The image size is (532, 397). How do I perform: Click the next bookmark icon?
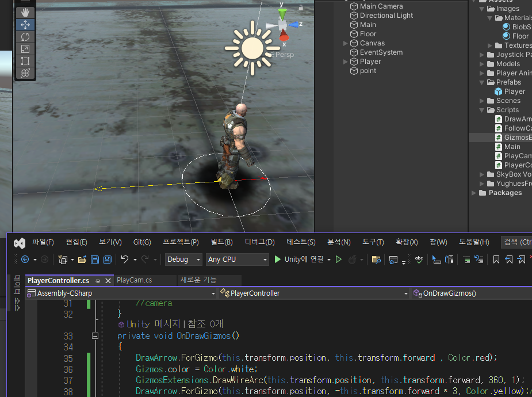[521, 260]
